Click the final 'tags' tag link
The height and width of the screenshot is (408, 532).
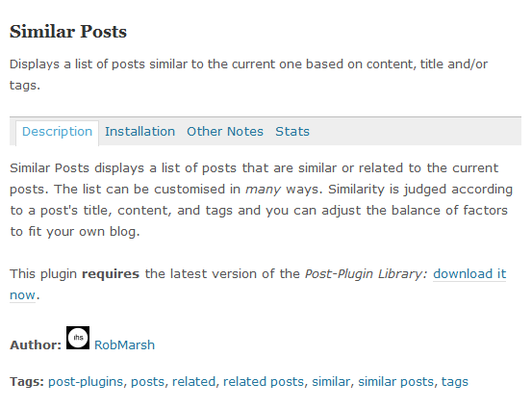[455, 382]
